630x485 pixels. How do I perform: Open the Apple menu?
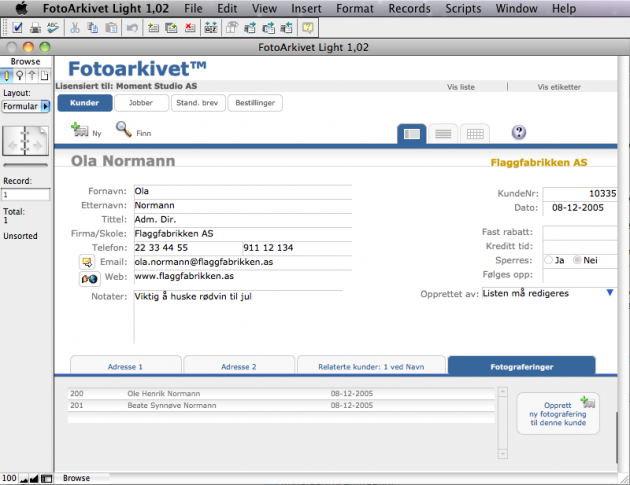click(x=21, y=8)
